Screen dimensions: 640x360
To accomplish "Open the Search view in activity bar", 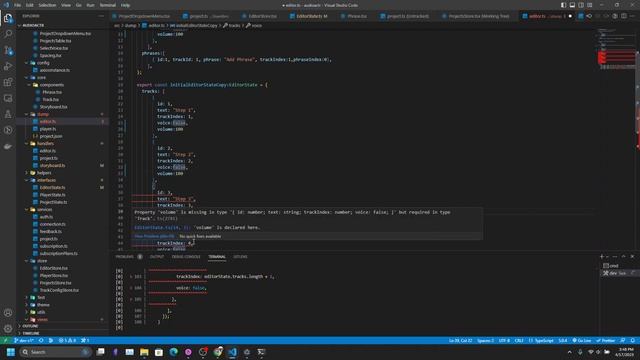I will 8,34.
